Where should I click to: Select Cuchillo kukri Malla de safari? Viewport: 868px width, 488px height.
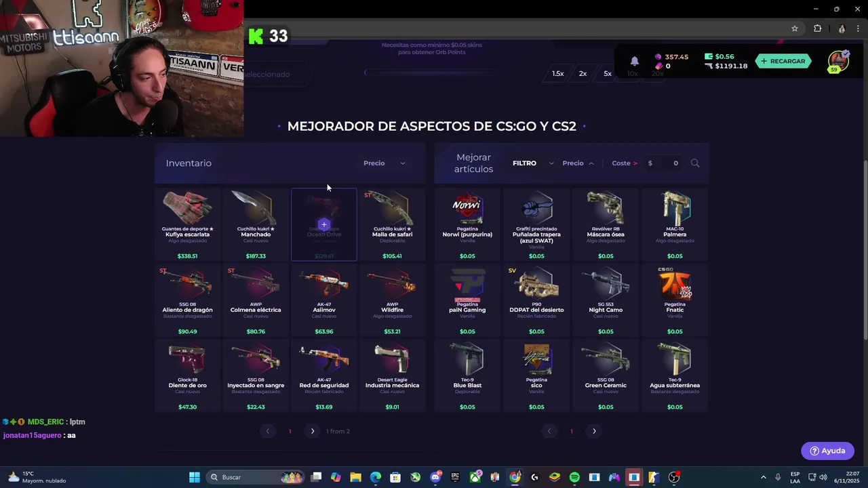coord(392,224)
